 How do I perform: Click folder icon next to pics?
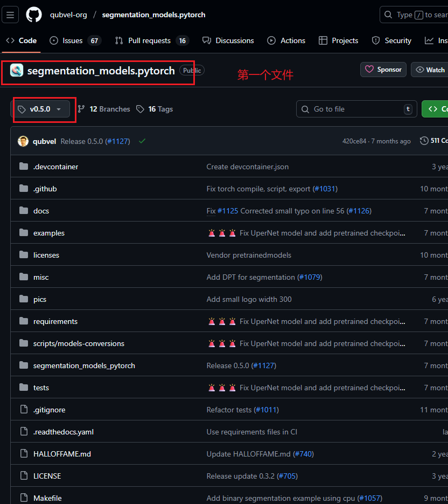pos(24,299)
